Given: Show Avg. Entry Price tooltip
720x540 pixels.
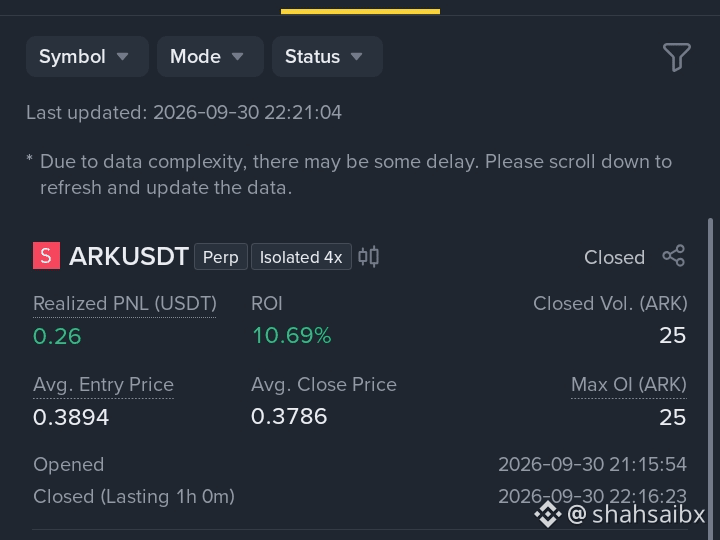Looking at the screenshot, I should [x=103, y=385].
